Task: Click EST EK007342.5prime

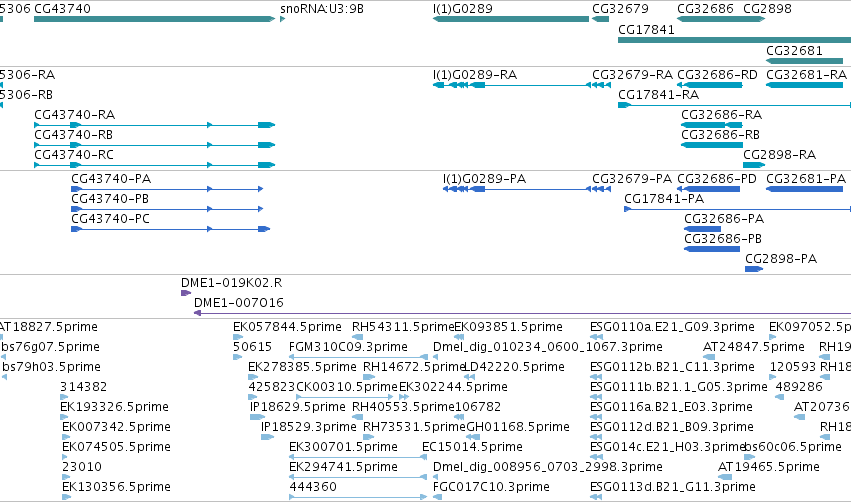Action: [x=66, y=437]
